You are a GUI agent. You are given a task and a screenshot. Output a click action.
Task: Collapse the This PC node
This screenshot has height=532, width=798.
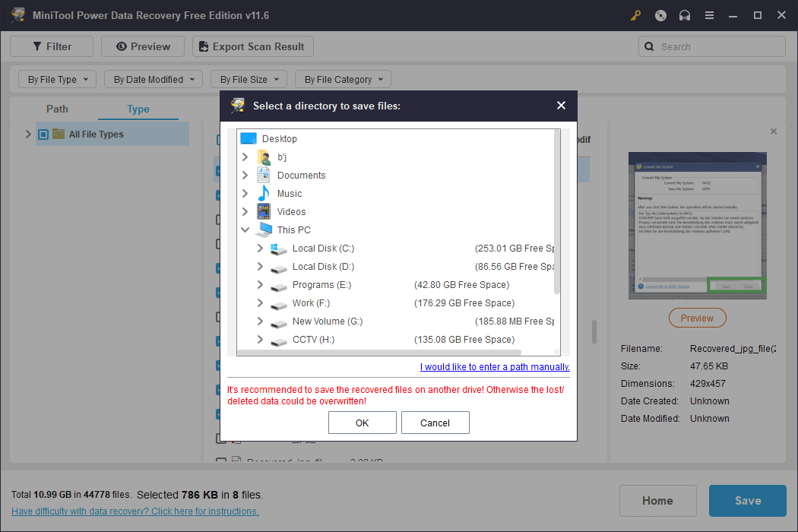click(x=245, y=230)
